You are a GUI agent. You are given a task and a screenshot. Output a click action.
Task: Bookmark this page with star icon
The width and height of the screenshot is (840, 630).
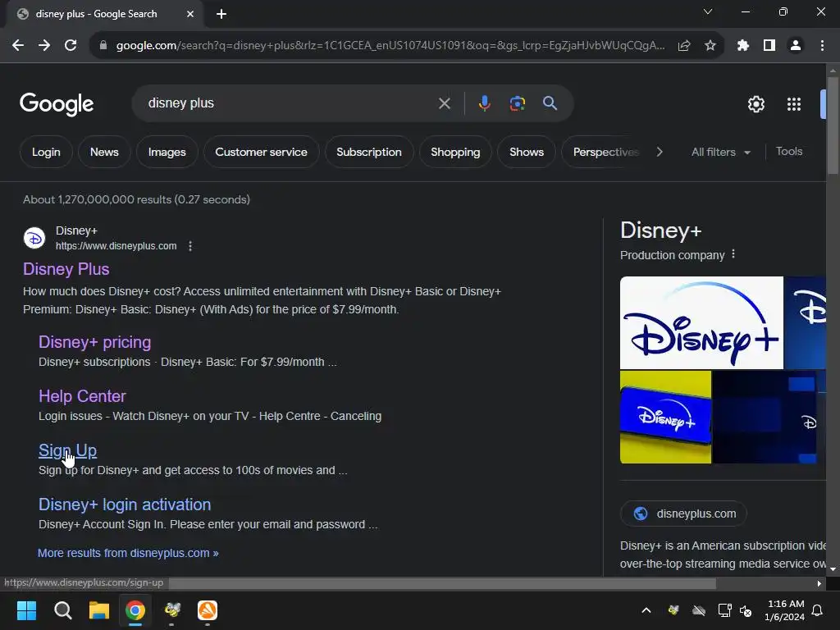(710, 46)
